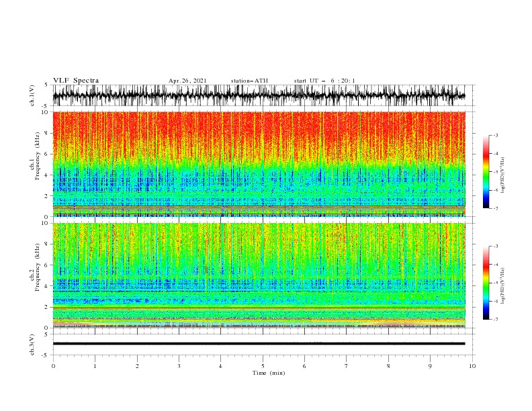This screenshot has width=532, height=411.
Task: Click the "5" tick on ch.1(V) axis
Action: (x=46, y=85)
